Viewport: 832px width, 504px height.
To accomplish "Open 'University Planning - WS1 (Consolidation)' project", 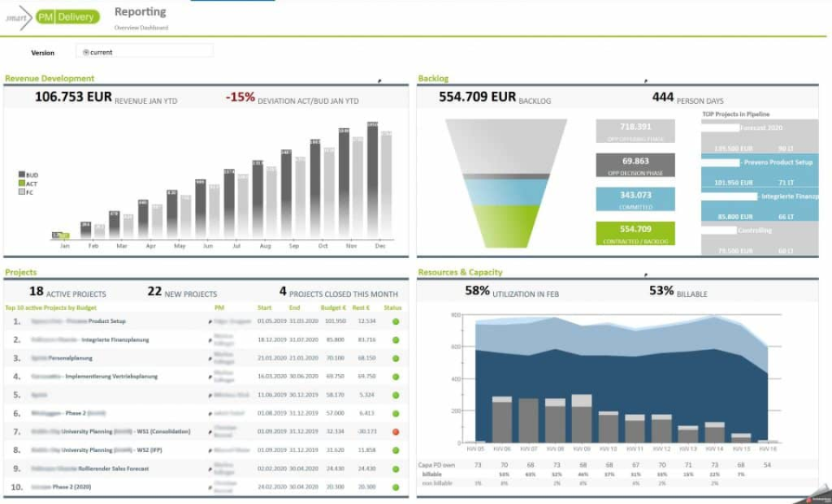I will (x=110, y=431).
